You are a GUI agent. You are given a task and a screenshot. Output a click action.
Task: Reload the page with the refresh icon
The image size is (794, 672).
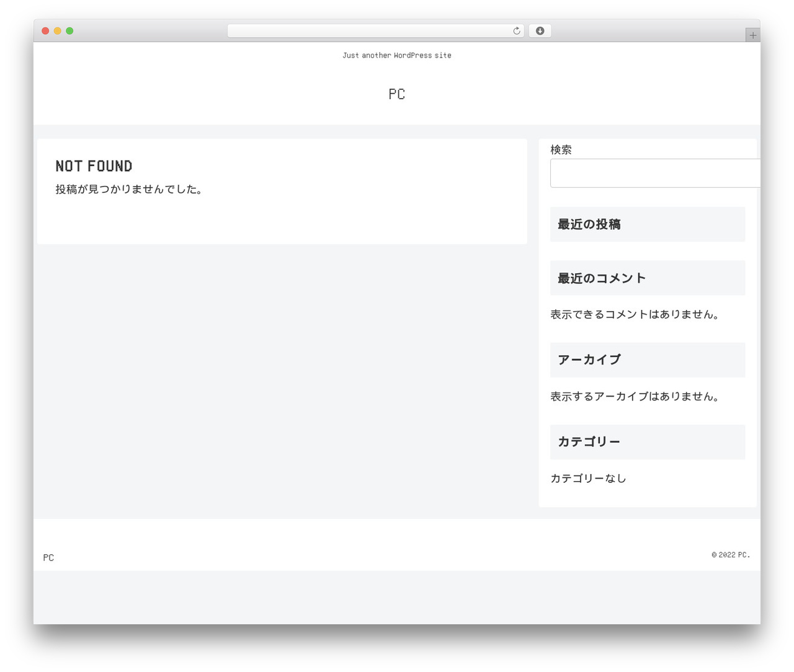516,31
